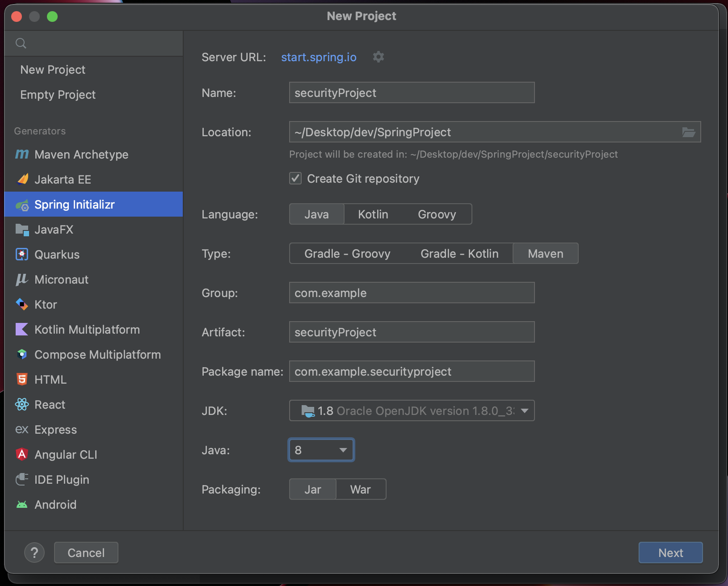Screen dimensions: 728x586
Task: Select New Project in sidebar
Action: point(53,70)
